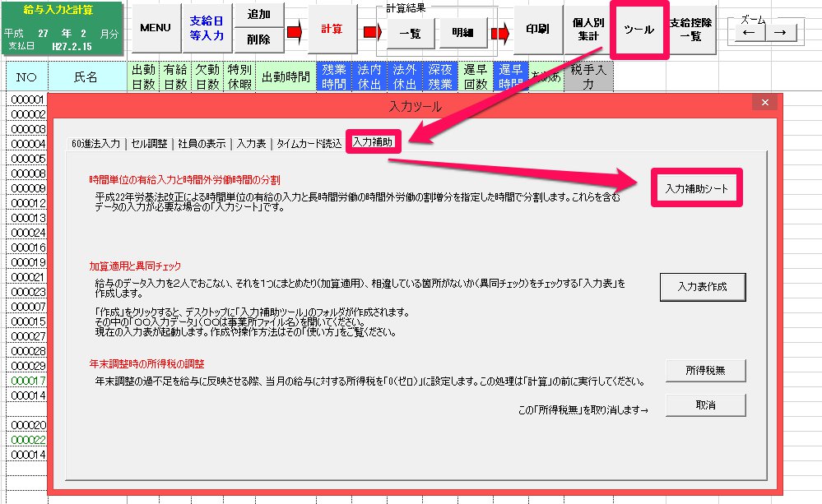Select 深夜残業 column header
This screenshot has width=822, height=504.
pyautogui.click(x=440, y=77)
